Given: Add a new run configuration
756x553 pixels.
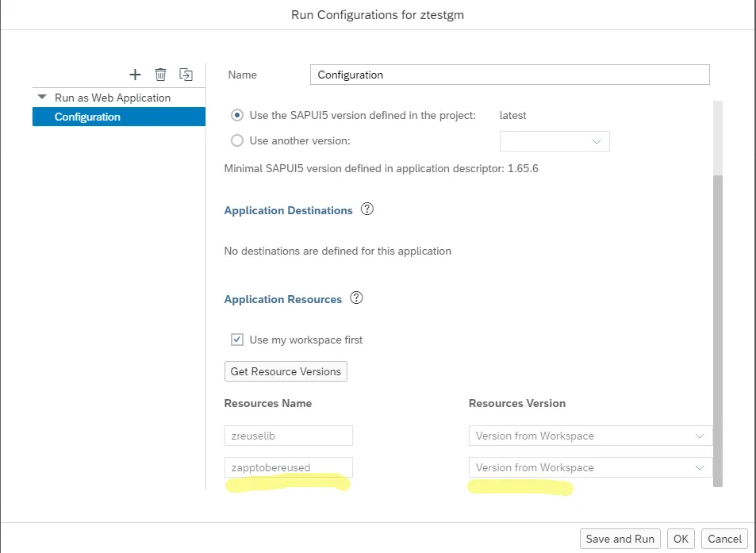Looking at the screenshot, I should [x=135, y=75].
